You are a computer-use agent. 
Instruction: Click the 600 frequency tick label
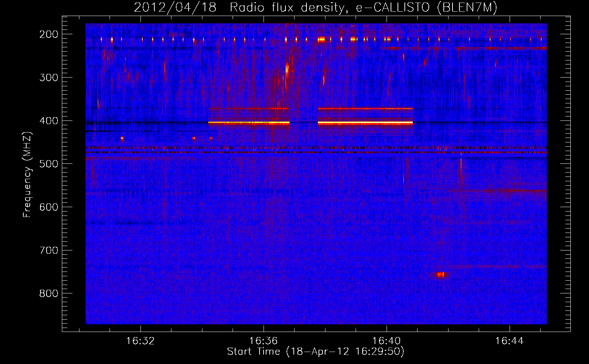[49, 207]
